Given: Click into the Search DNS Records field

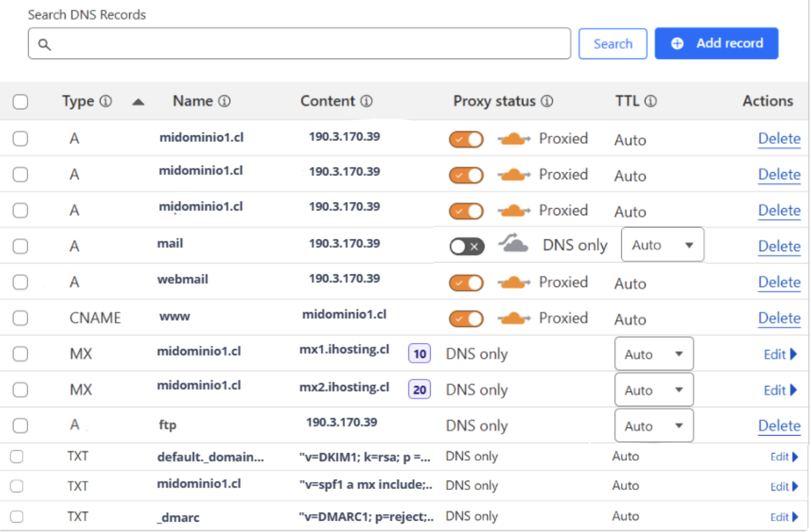Looking at the screenshot, I should point(308,44).
